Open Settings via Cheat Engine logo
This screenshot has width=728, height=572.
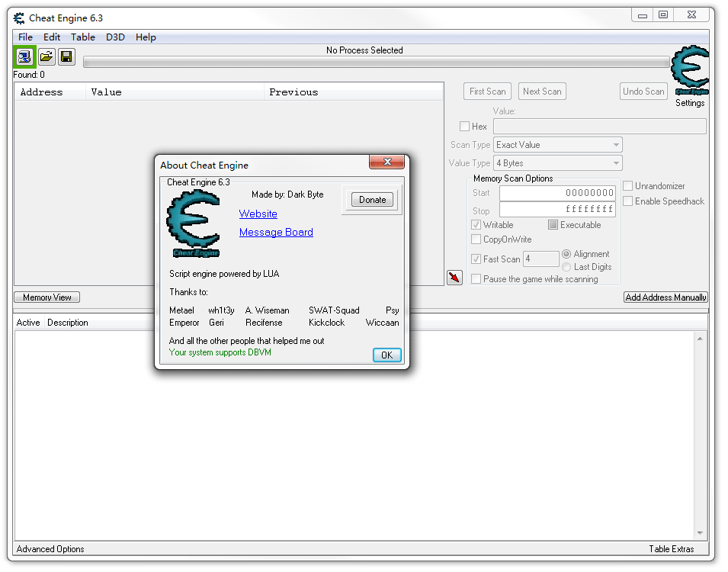click(x=689, y=72)
